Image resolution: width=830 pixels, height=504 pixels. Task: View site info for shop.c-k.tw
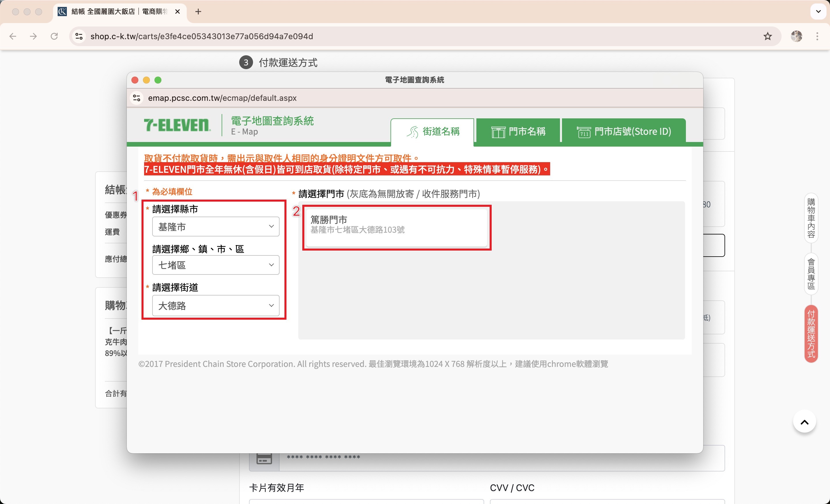point(79,36)
